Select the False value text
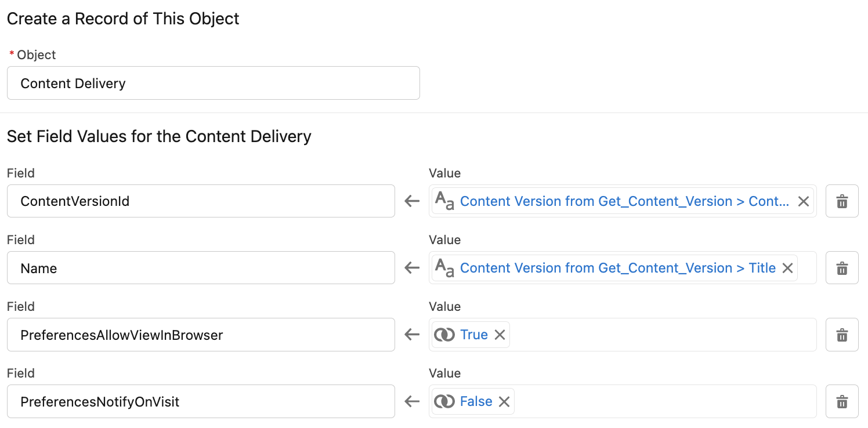Image resolution: width=868 pixels, height=428 pixels. point(476,401)
